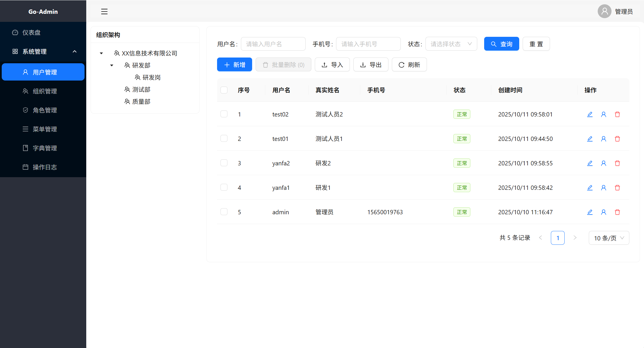Click the 用户名 input field
The width and height of the screenshot is (644, 348).
point(273,44)
